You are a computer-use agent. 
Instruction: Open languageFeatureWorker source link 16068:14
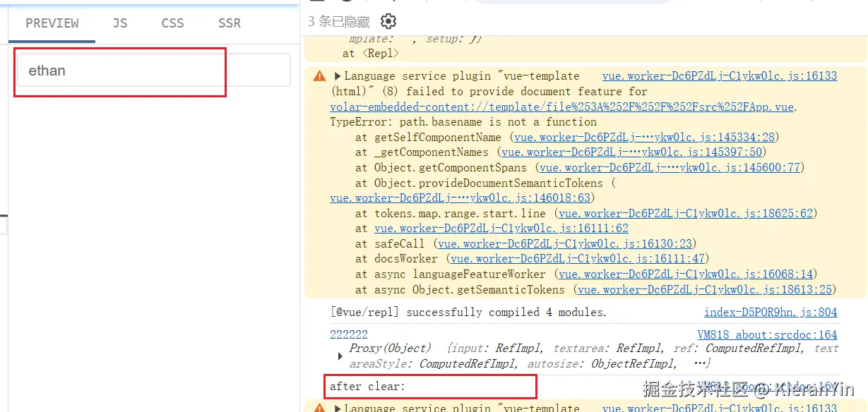point(686,274)
